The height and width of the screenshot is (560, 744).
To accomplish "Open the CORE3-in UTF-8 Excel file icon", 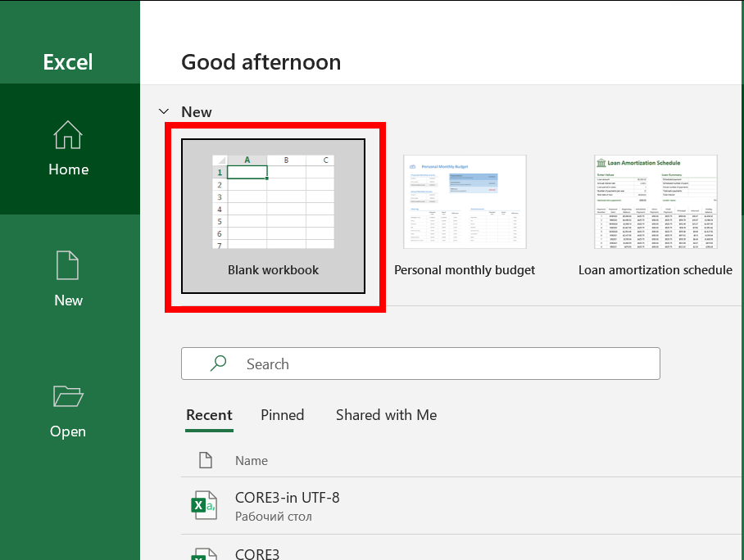I will point(204,505).
